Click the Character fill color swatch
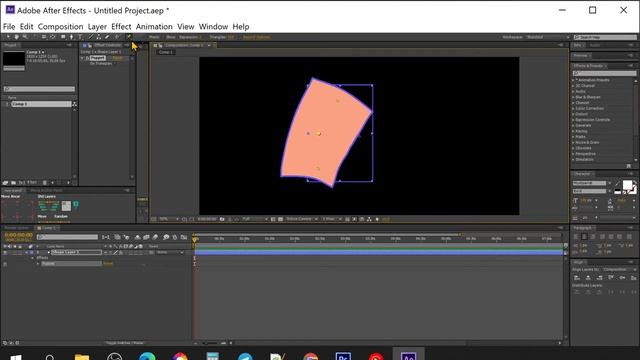Image resolution: width=640 pixels, height=360 pixels. click(x=627, y=185)
